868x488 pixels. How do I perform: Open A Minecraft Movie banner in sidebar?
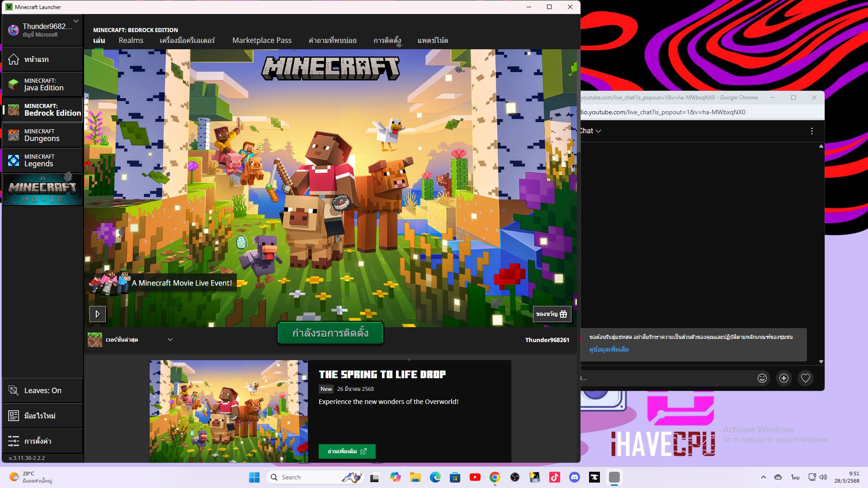pyautogui.click(x=42, y=189)
